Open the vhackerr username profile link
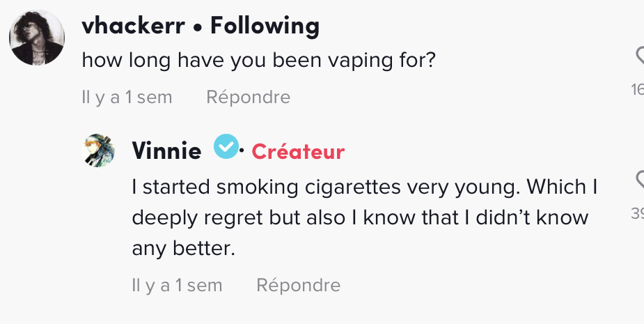The height and width of the screenshot is (324, 644). (x=134, y=26)
